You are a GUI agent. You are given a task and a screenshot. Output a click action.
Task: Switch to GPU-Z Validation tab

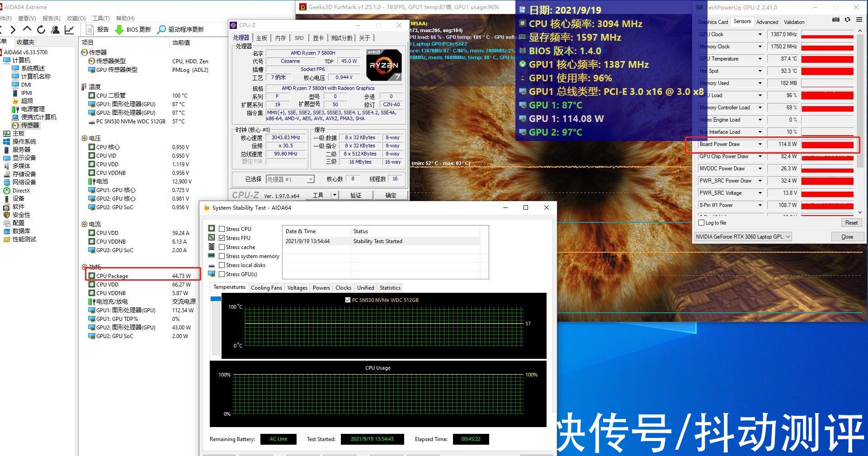[794, 22]
